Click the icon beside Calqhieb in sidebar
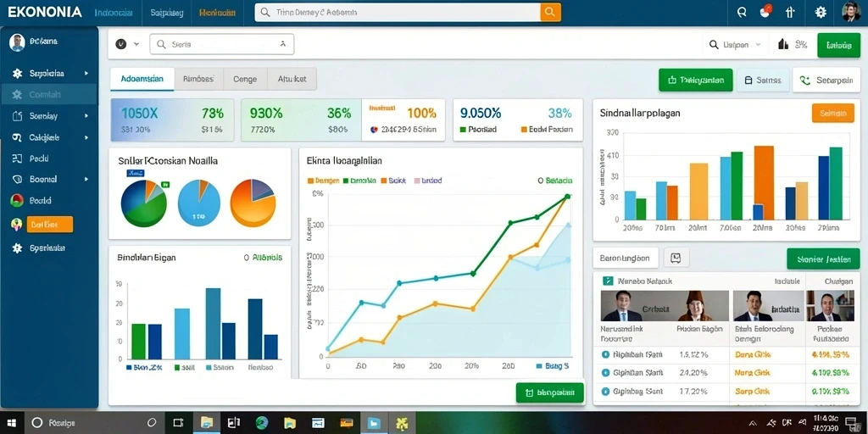 pyautogui.click(x=17, y=137)
